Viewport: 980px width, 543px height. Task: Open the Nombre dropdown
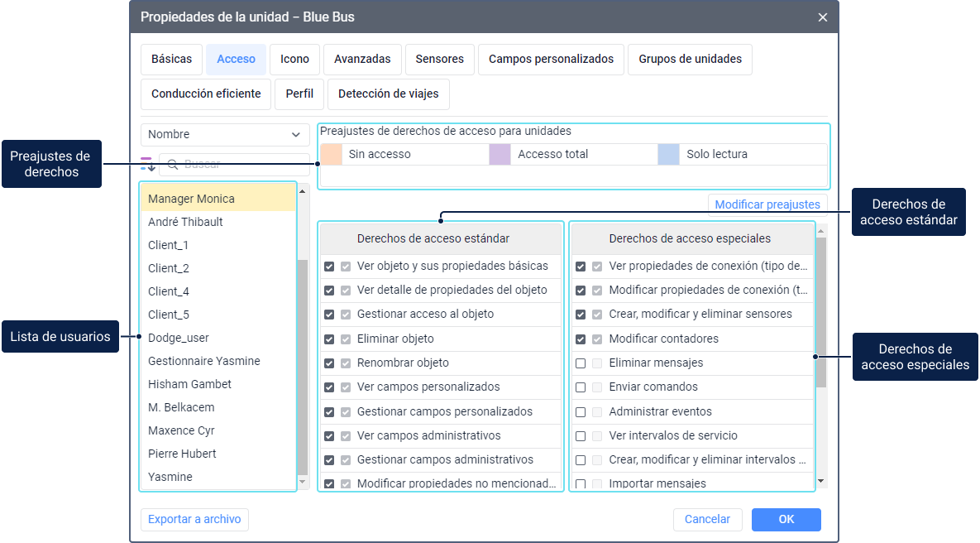(225, 135)
